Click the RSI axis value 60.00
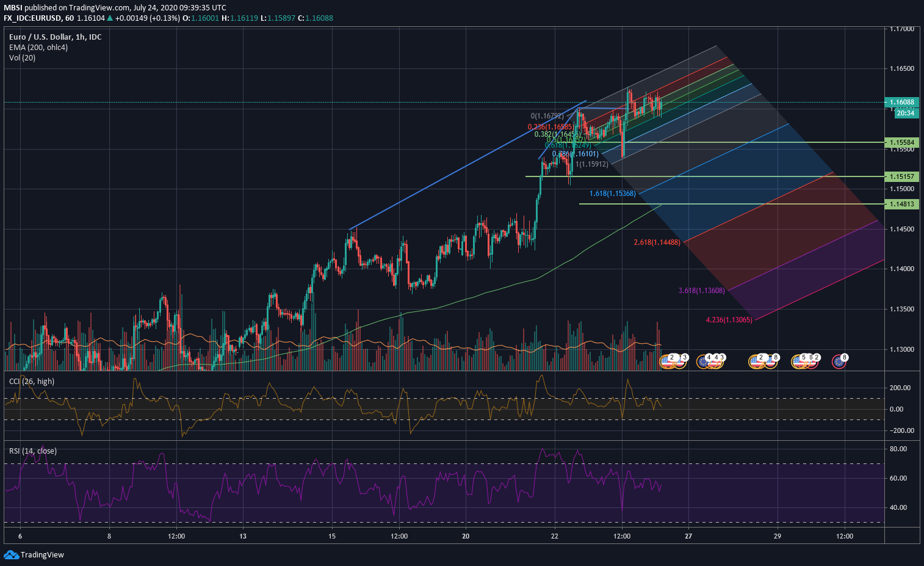Viewport: 924px width, 566px height. [898, 478]
